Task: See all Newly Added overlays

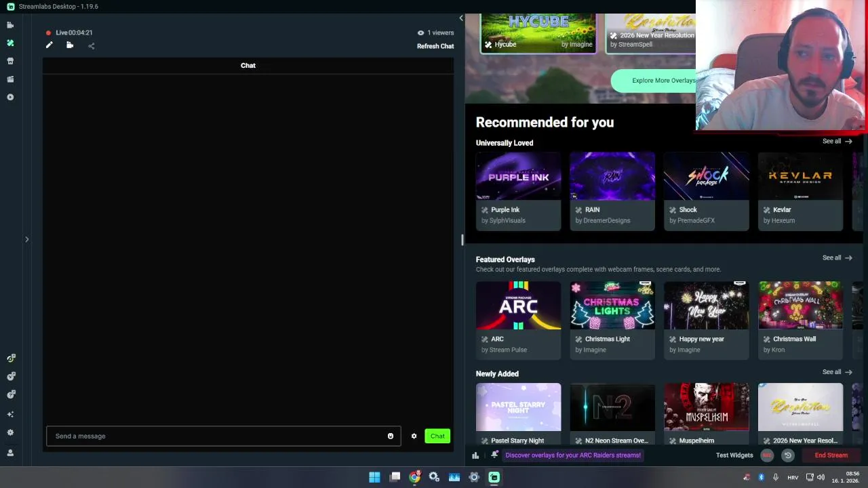Action: (x=837, y=372)
